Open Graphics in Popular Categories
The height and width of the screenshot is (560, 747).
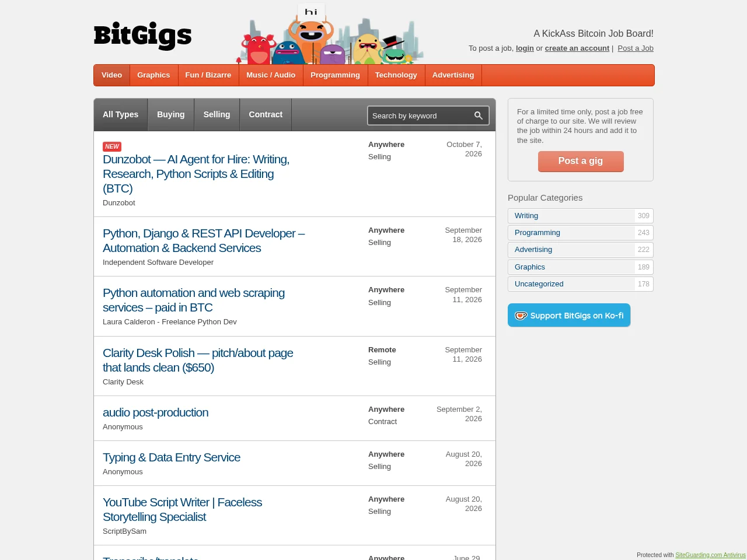pyautogui.click(x=581, y=267)
